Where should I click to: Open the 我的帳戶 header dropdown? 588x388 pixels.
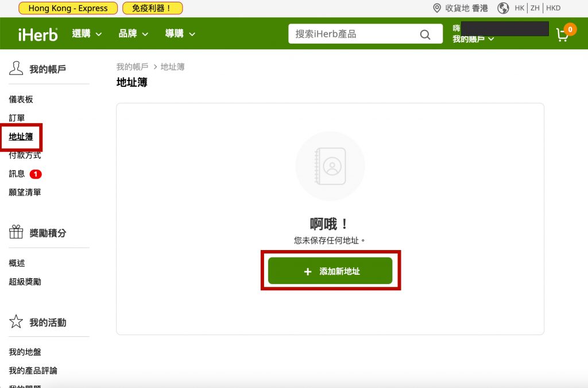pos(473,39)
